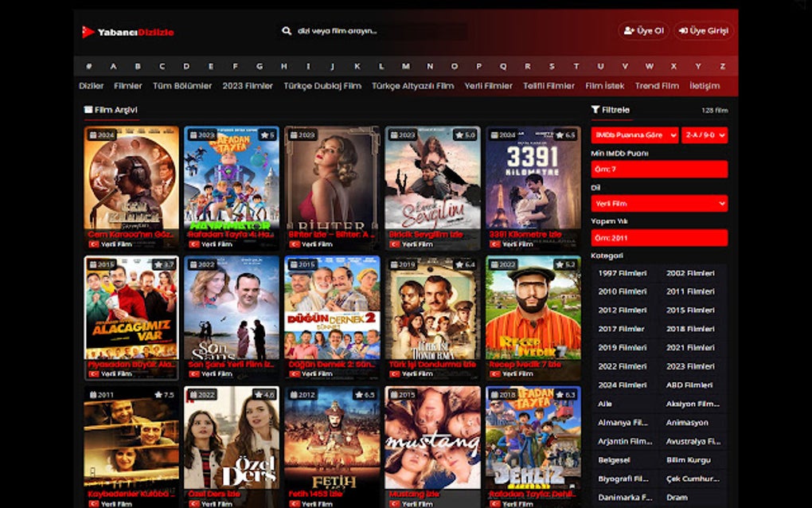
Task: Click the Üye Ol button
Action: pos(644,31)
